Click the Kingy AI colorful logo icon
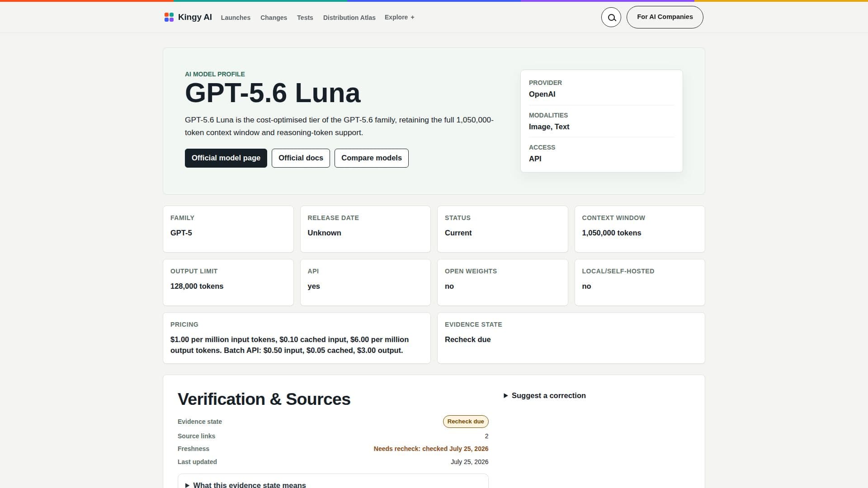The image size is (868, 488). point(169,17)
